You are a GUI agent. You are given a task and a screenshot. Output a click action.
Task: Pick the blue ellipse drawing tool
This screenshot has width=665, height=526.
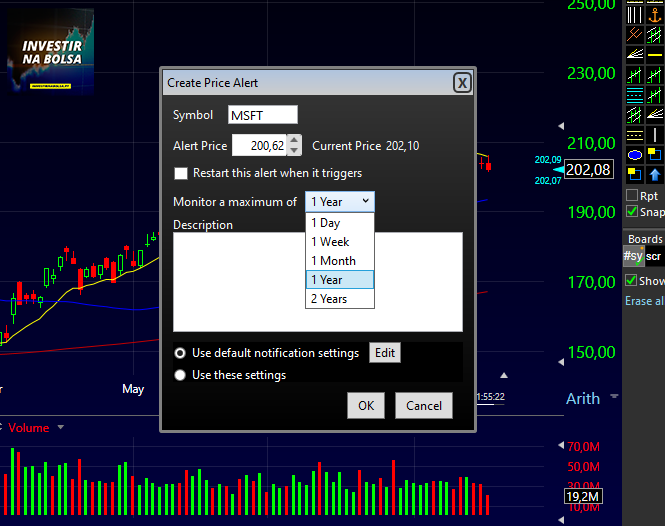634,155
